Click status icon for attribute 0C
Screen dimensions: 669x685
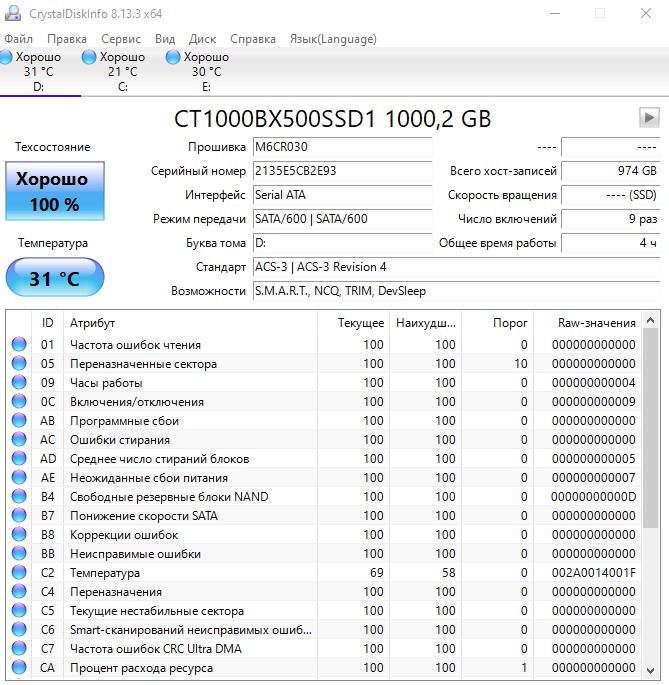pyautogui.click(x=19, y=401)
